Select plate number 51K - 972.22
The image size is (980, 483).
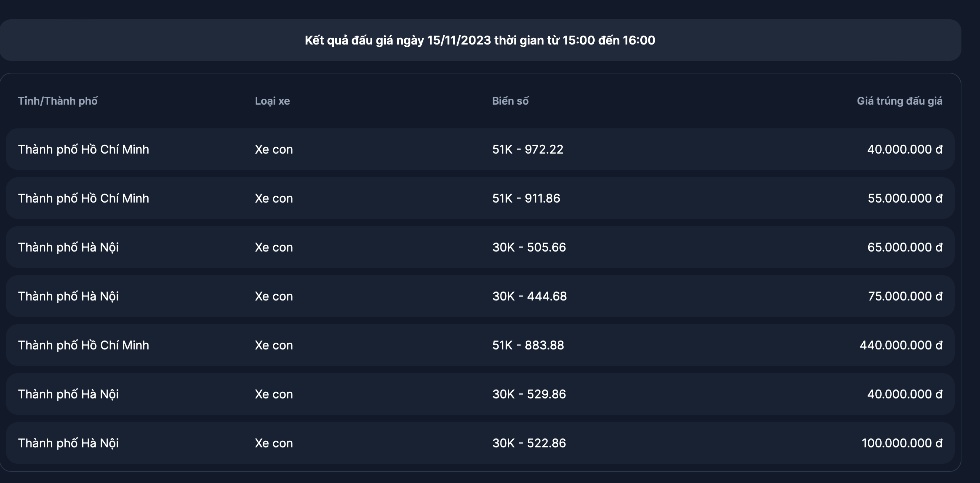[x=527, y=149]
